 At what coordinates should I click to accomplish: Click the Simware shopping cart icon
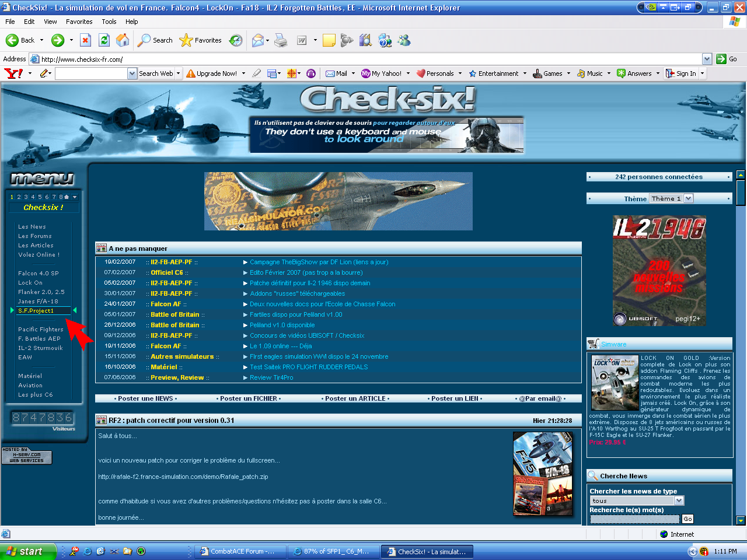tap(594, 344)
